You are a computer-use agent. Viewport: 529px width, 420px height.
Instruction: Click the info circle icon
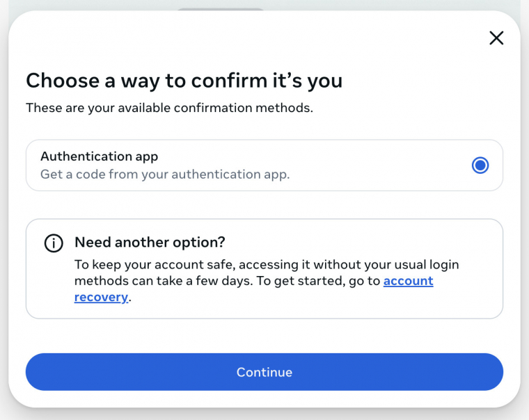pos(54,243)
